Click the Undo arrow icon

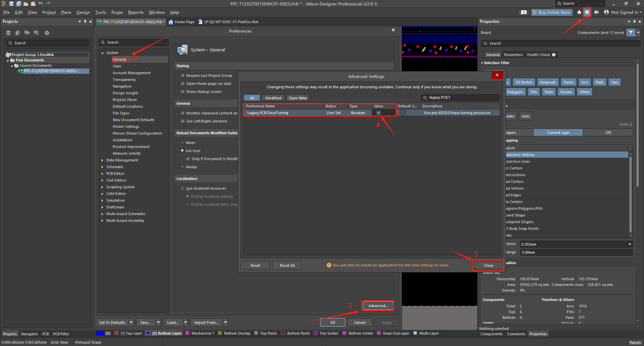pyautogui.click(x=41, y=4)
